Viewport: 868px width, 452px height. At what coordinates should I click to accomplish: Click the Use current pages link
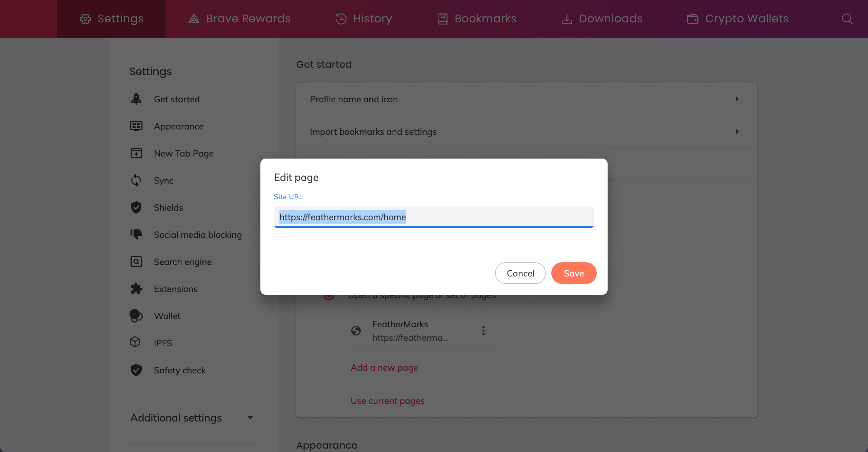coord(387,401)
